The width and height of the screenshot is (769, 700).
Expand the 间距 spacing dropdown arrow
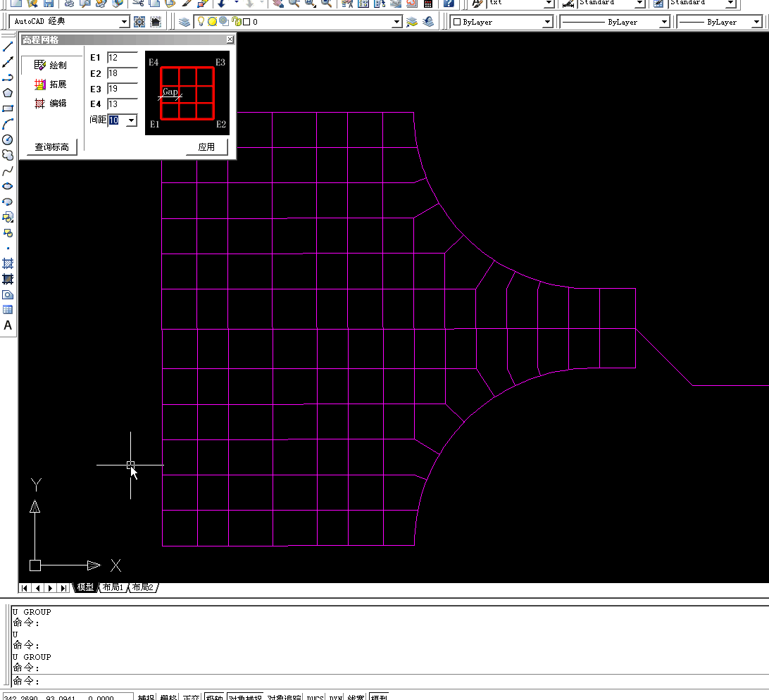coord(132,120)
